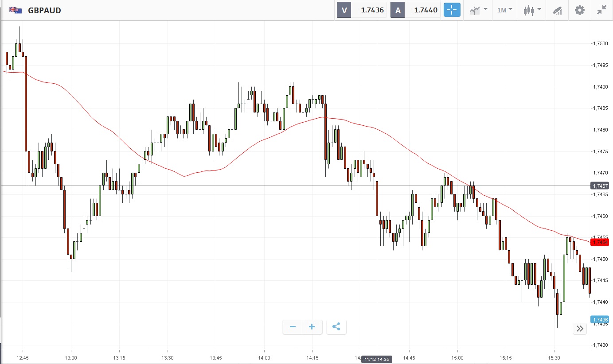Viewport: 613px width, 364px height.
Task: Click the red 1,7454 moving average label
Action: click(600, 242)
